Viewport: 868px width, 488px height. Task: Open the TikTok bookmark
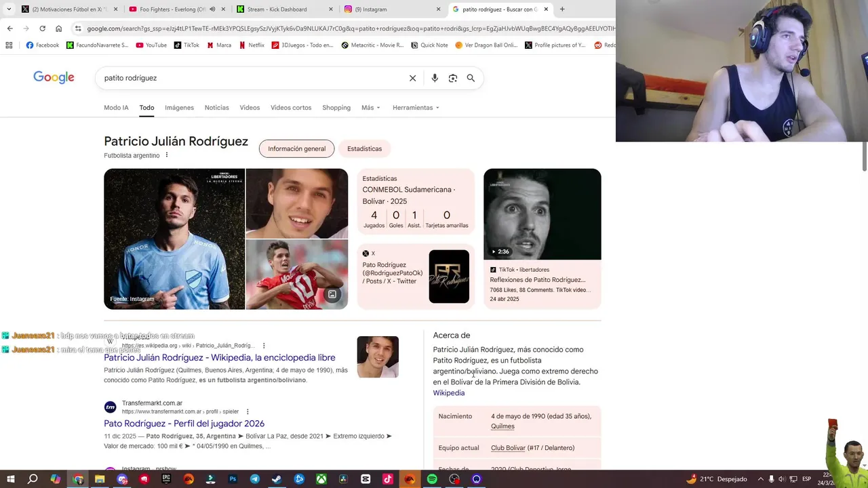coord(186,45)
